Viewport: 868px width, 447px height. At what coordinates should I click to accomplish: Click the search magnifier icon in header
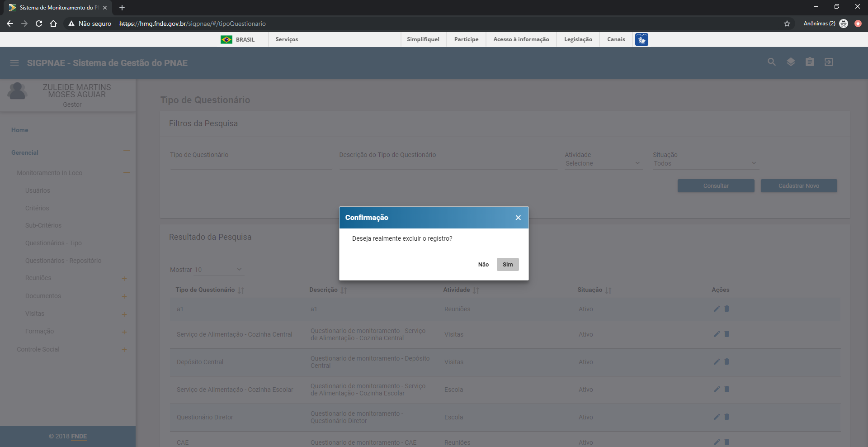click(772, 62)
